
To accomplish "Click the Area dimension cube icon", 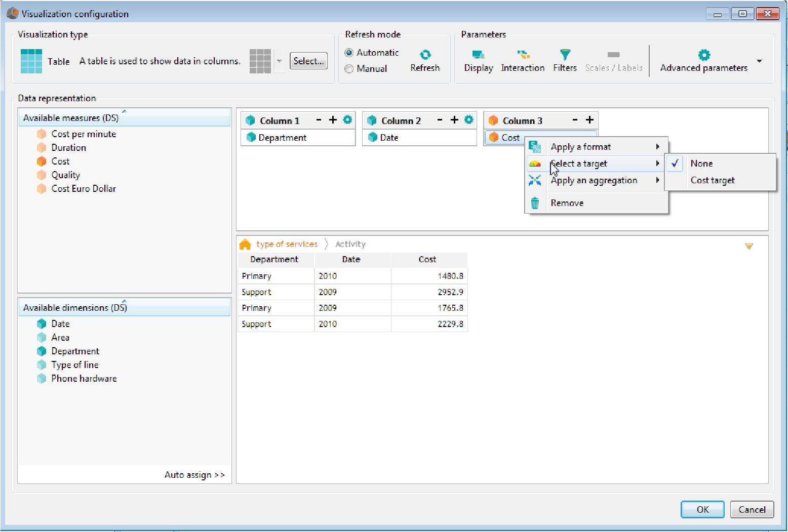I will click(42, 338).
